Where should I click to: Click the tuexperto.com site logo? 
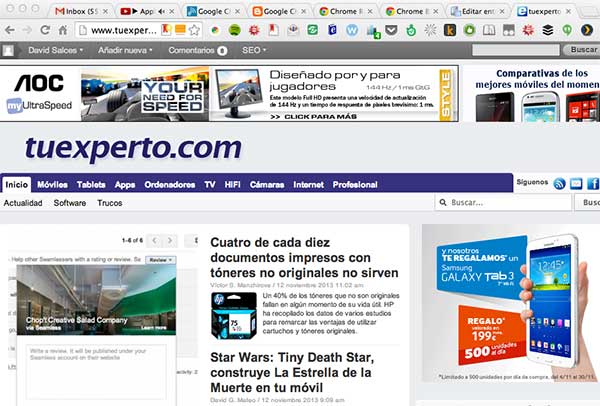(x=133, y=148)
